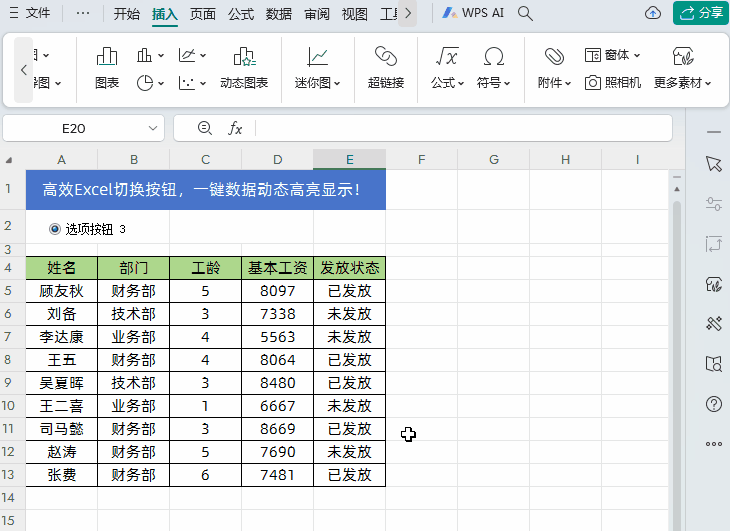Image resolution: width=730 pixels, height=531 pixels.
Task: Open the 动态图表 dynamic chart tool
Action: pos(244,68)
